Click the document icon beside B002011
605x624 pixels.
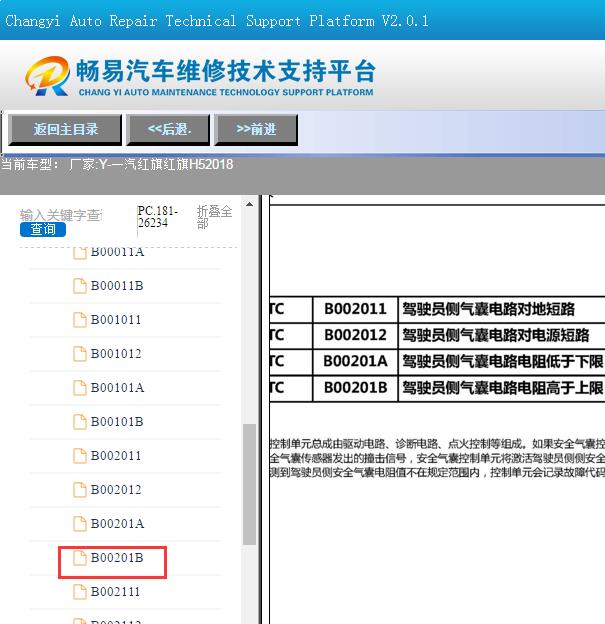coord(80,456)
